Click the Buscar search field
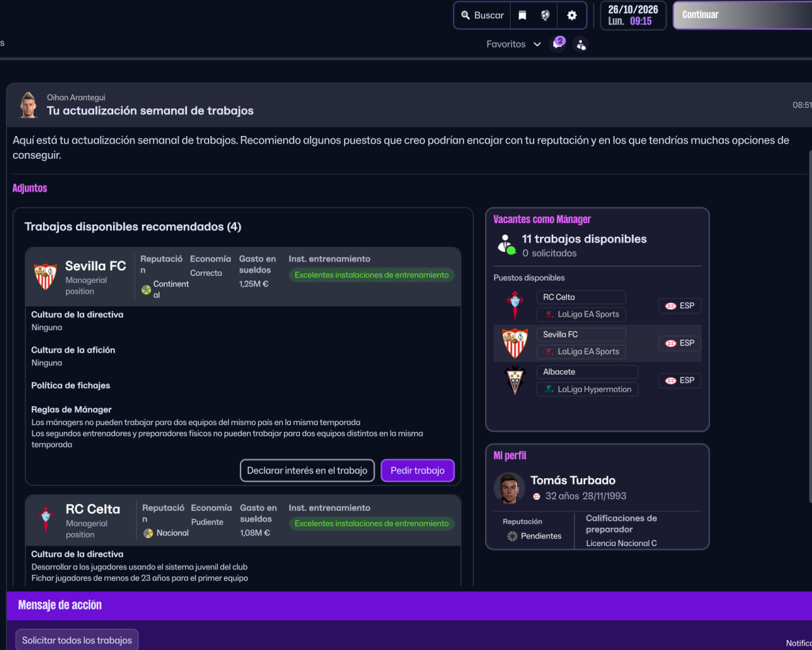This screenshot has height=650, width=812. 482,15
